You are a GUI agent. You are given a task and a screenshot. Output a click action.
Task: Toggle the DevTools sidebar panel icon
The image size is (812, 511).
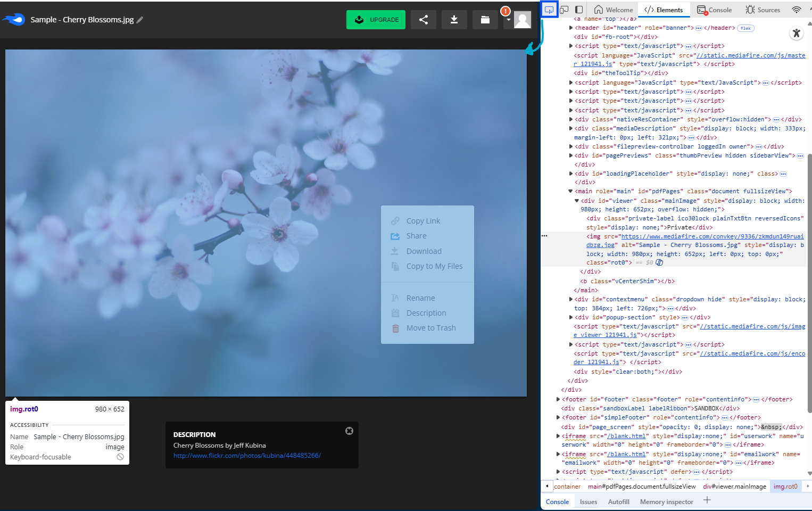(x=579, y=10)
